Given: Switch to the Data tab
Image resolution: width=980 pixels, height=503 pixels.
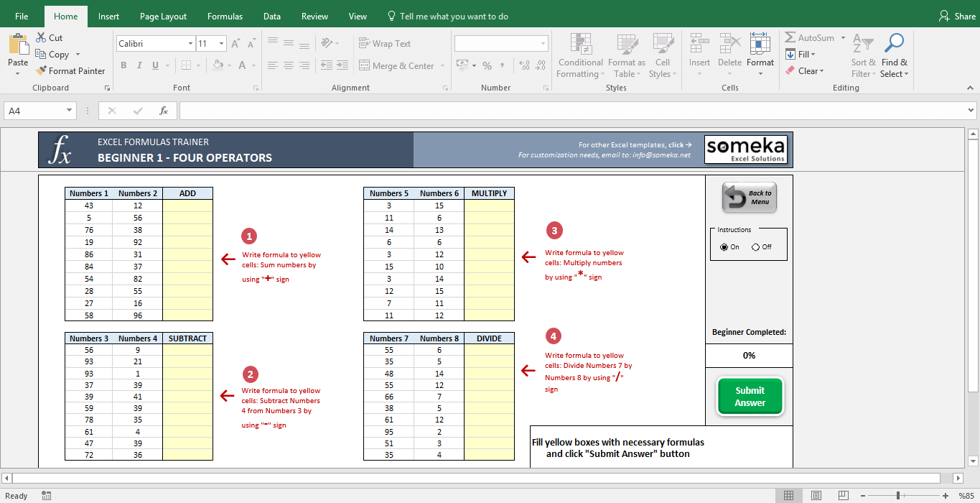Looking at the screenshot, I should (272, 16).
